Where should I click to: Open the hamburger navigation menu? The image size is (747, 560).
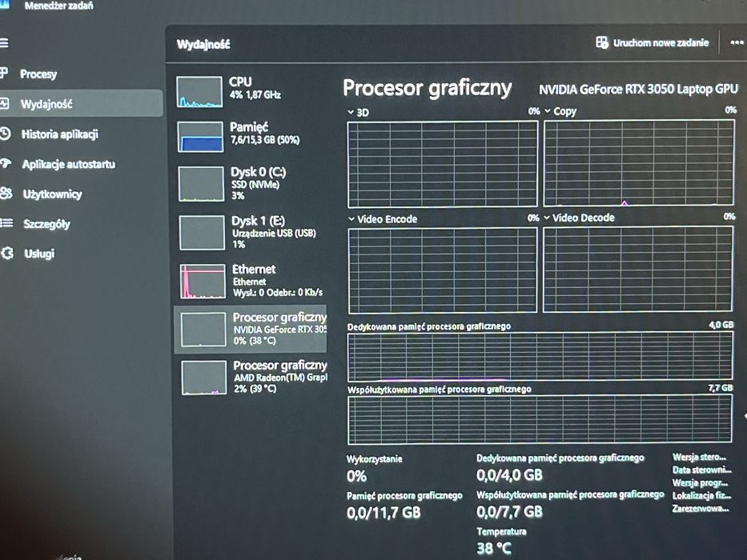click(4, 43)
